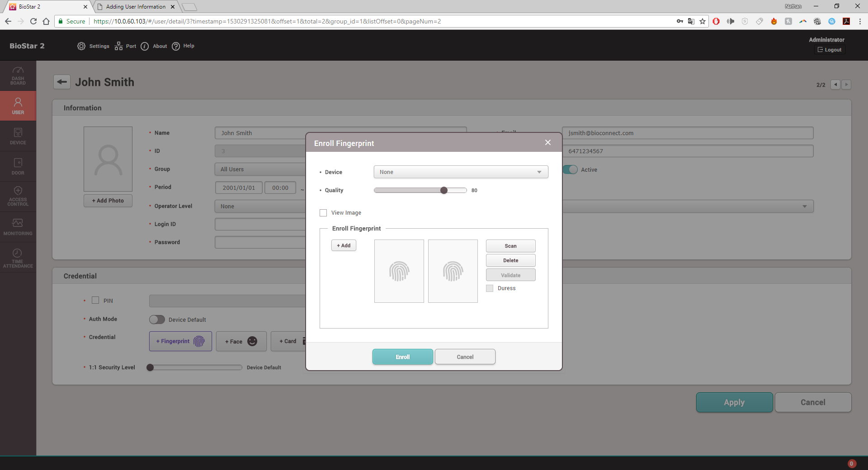Screen dimensions: 868x470
Task: Open the Group dropdown showing All Users
Action: click(x=260, y=169)
